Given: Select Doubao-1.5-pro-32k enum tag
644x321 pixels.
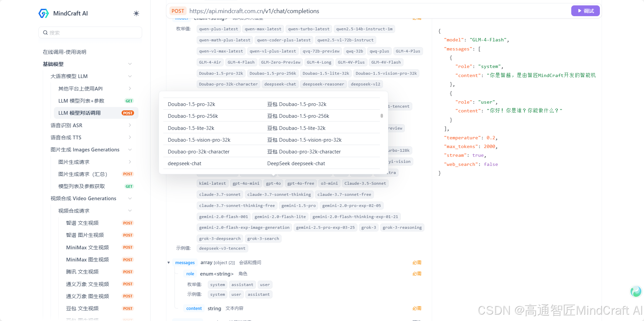Looking at the screenshot, I should coord(221,73).
